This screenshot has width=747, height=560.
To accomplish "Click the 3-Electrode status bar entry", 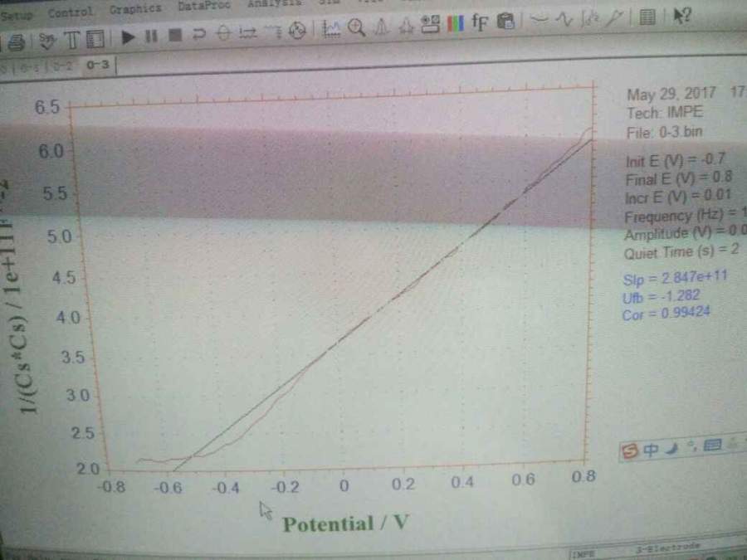I will (667, 548).
